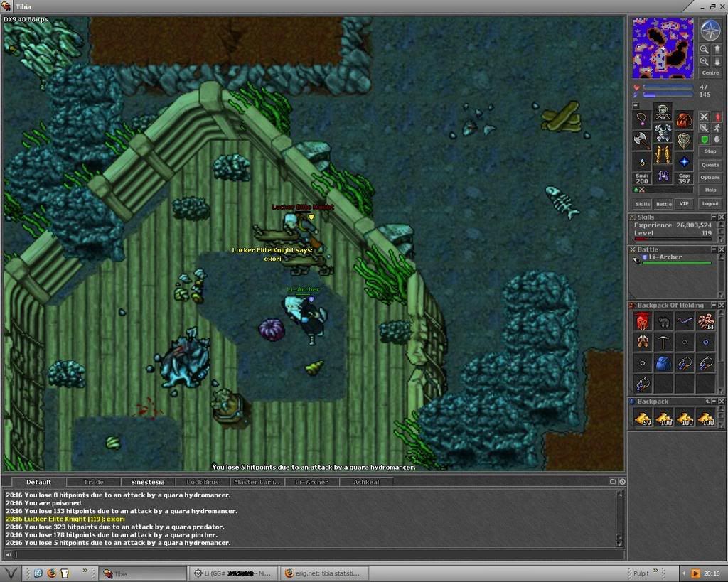Click the hitpoints bar
Viewport: 728px width, 582px height.
668,87
